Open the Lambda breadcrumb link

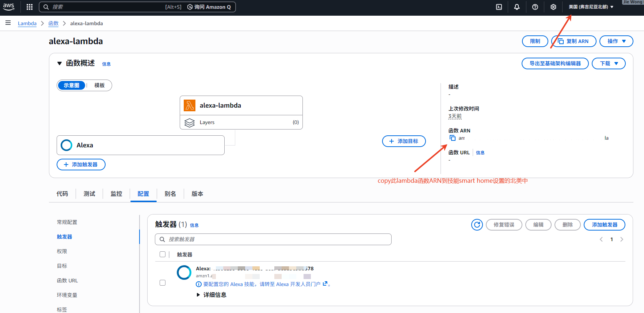pos(27,23)
